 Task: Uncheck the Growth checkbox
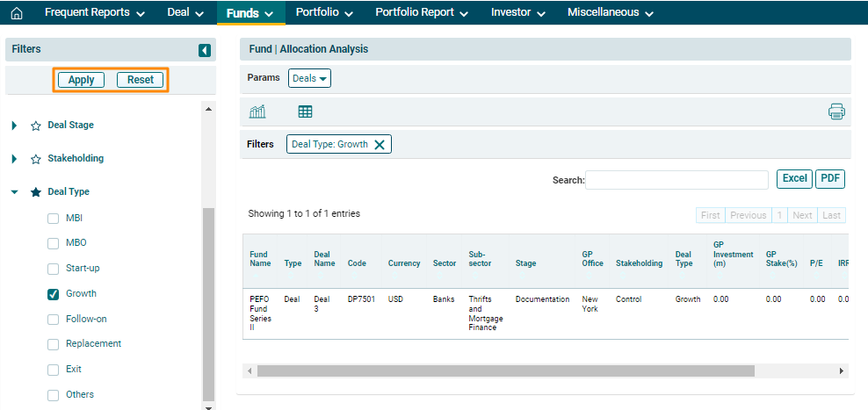53,294
